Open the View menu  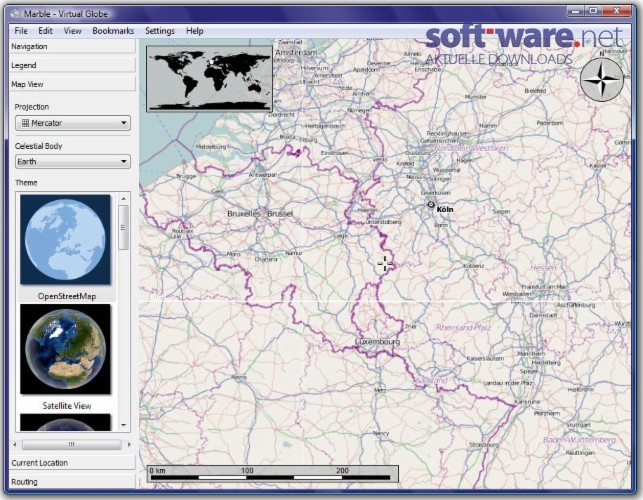click(x=73, y=31)
